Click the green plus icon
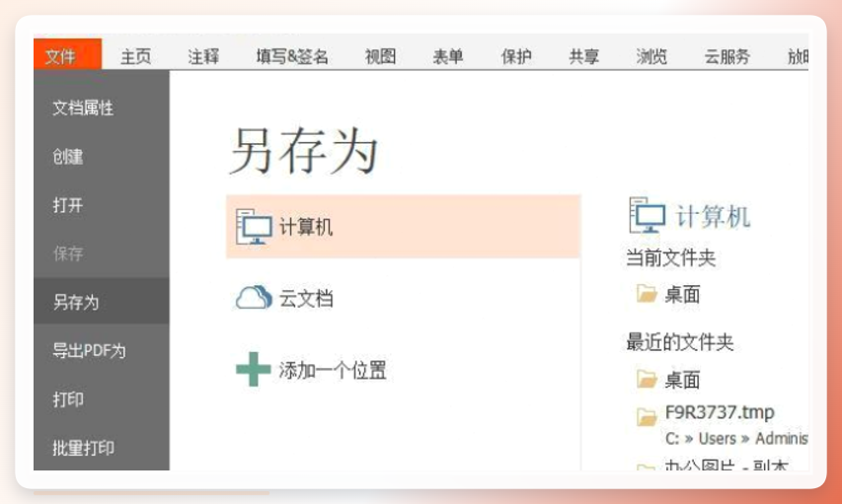Image resolution: width=842 pixels, height=504 pixels. click(253, 369)
